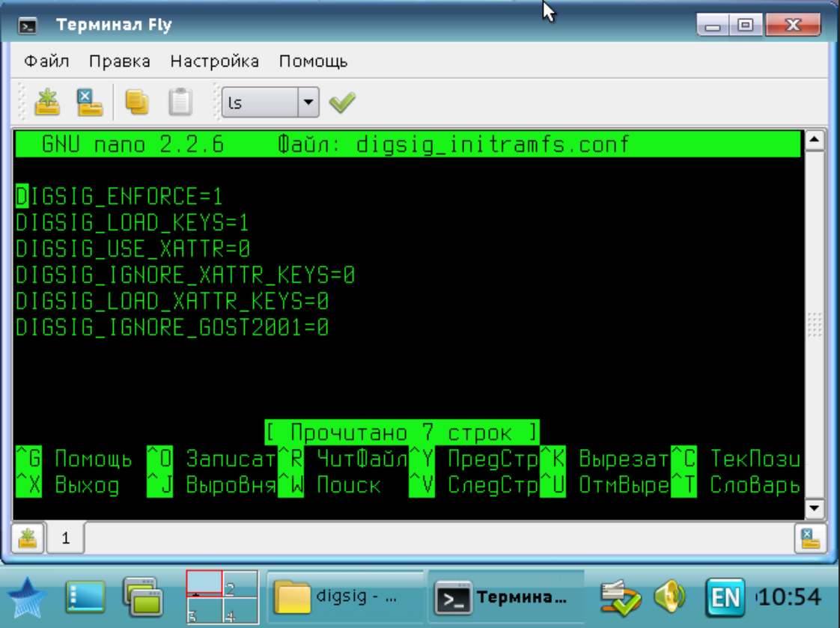Click the new tab toolbar icon
840x628 pixels.
click(49, 102)
